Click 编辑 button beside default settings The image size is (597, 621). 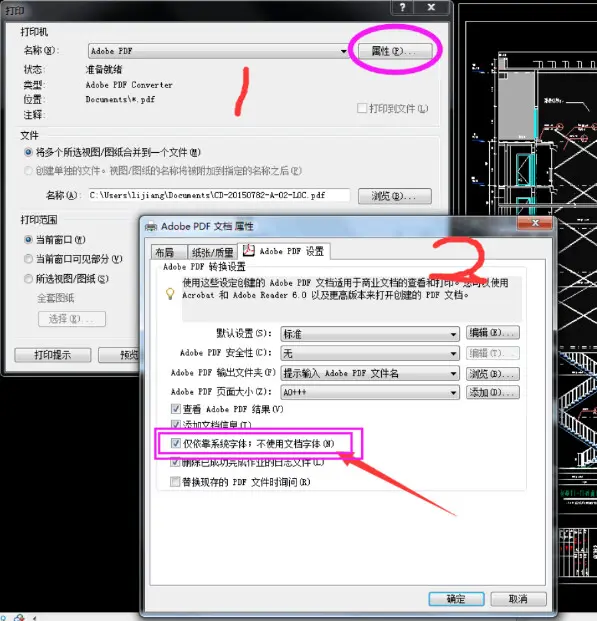(x=492, y=333)
